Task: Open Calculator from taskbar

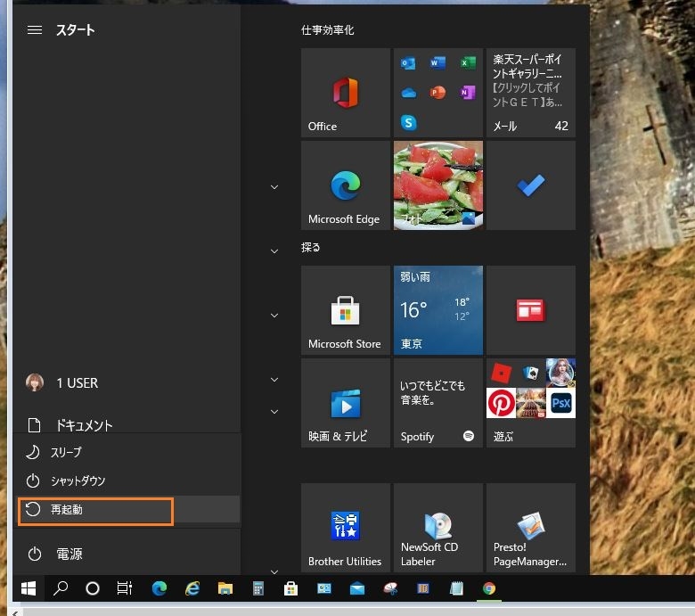Action: (x=258, y=588)
